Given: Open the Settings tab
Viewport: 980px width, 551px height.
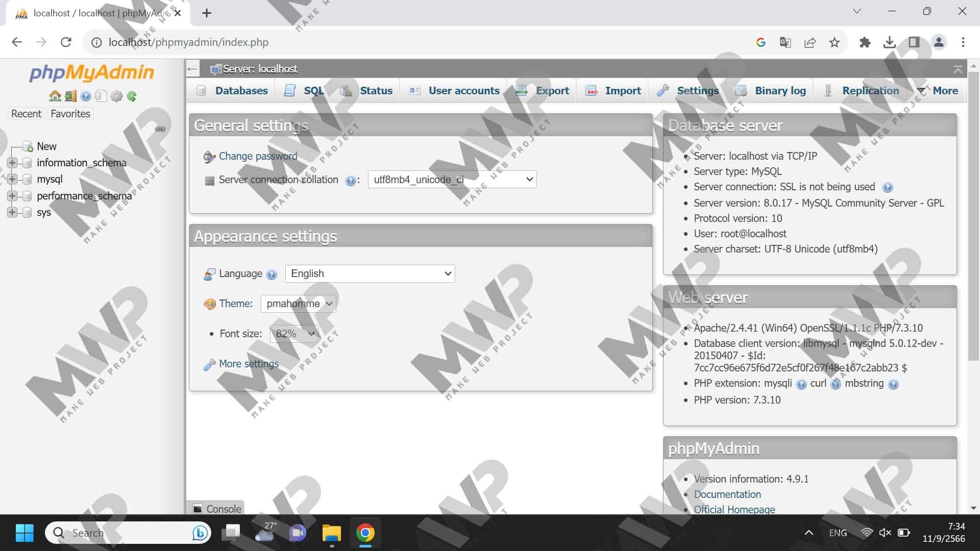Looking at the screenshot, I should [x=688, y=91].
